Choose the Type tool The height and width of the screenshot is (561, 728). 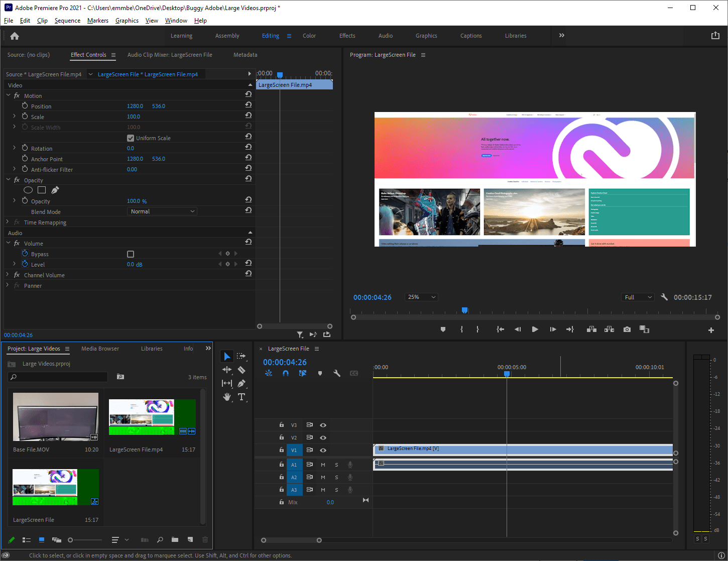241,397
